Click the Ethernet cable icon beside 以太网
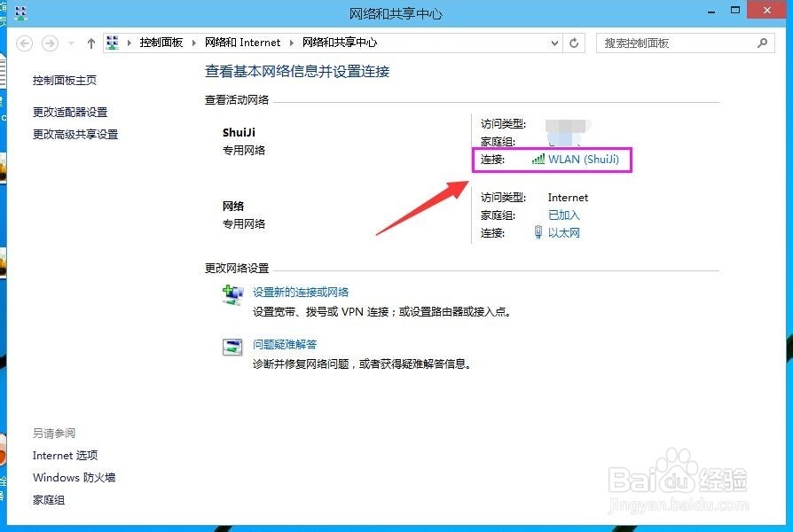This screenshot has width=793, height=532. [539, 232]
